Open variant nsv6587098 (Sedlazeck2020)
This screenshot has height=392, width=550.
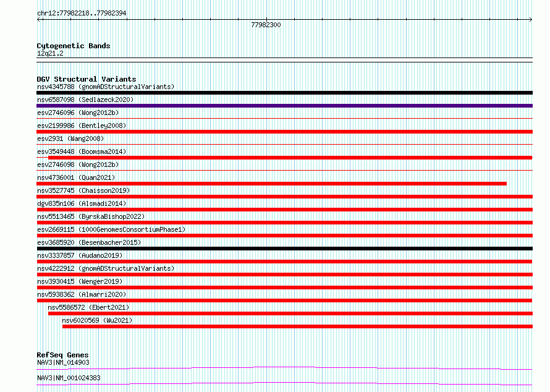point(85,100)
